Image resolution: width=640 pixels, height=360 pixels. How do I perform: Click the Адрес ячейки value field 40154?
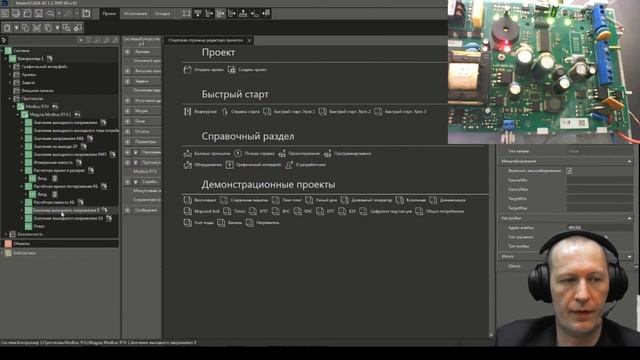600,228
